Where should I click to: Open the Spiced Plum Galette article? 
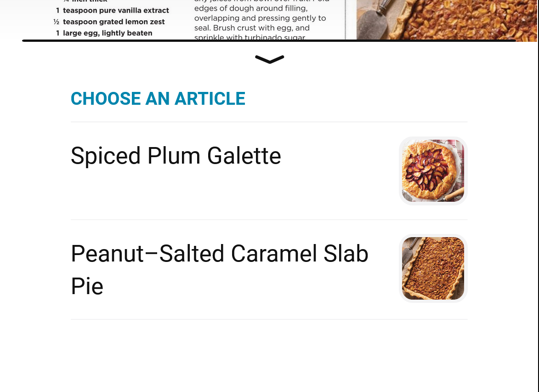pos(176,156)
